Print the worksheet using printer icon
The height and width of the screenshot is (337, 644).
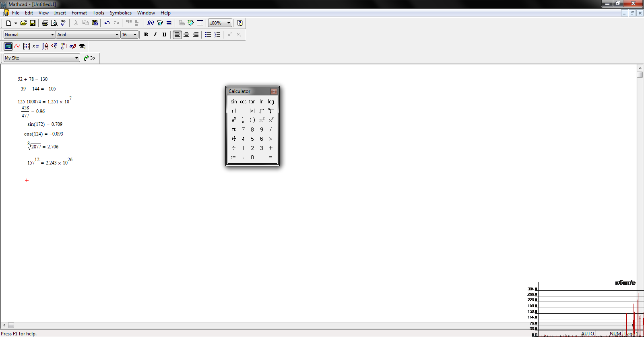pos(45,23)
